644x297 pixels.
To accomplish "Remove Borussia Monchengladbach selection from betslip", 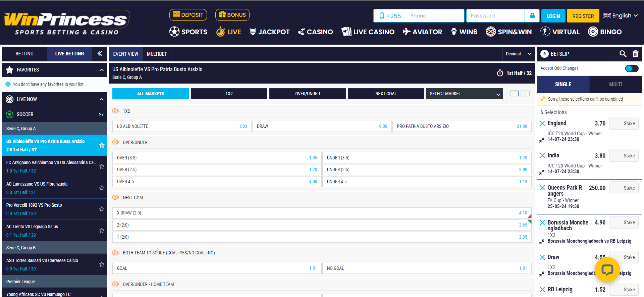I will [542, 222].
